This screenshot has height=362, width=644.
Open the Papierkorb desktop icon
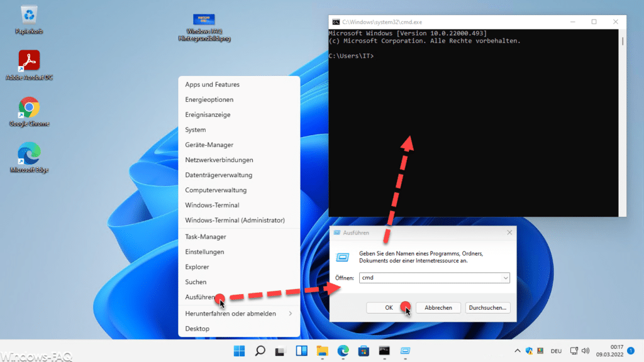[29, 19]
